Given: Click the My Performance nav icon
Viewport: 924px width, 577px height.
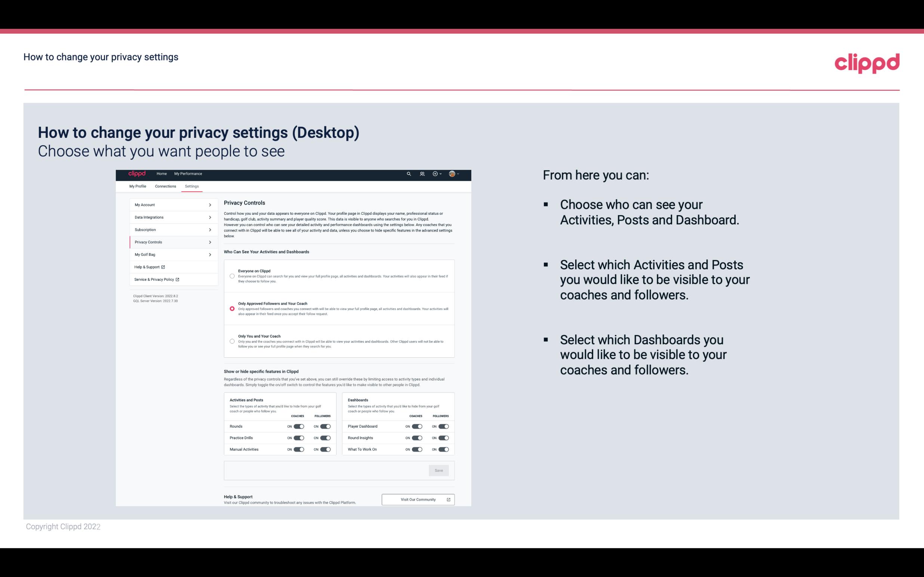Looking at the screenshot, I should [x=188, y=174].
